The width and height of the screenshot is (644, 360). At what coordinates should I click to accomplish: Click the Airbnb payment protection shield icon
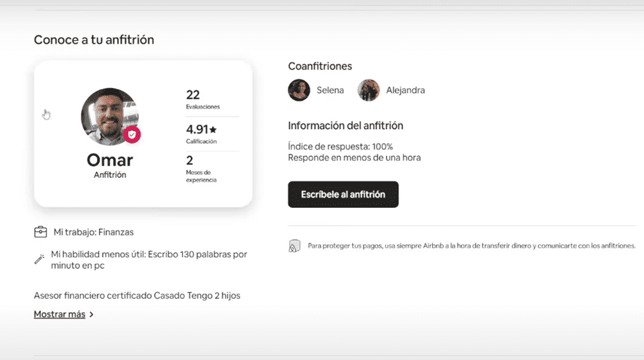[x=294, y=246]
